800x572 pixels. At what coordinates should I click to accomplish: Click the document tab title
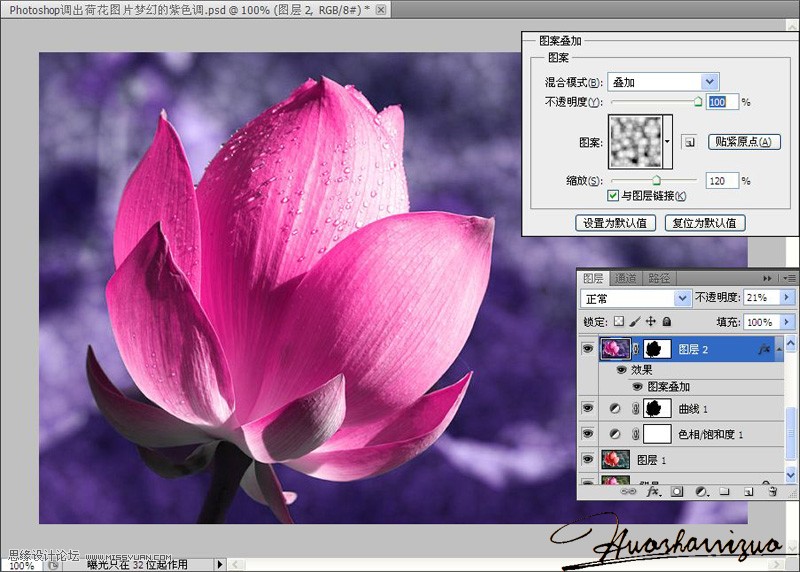coord(189,10)
